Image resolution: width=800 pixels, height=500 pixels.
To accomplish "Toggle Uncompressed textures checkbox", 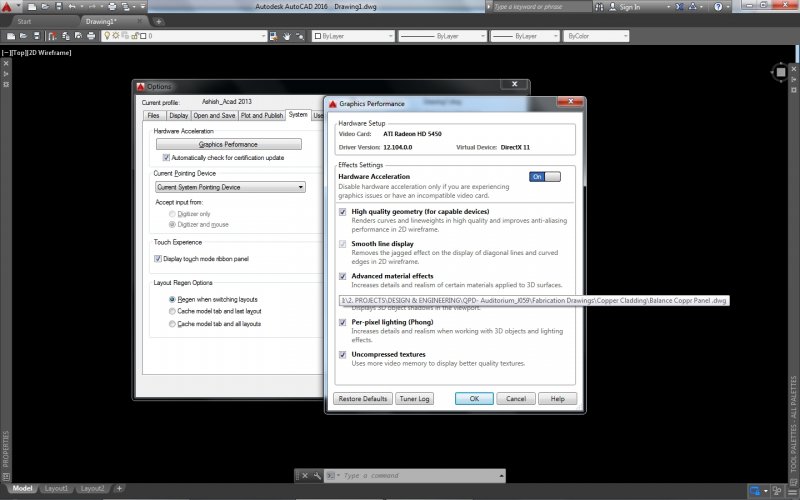I will pos(343,355).
